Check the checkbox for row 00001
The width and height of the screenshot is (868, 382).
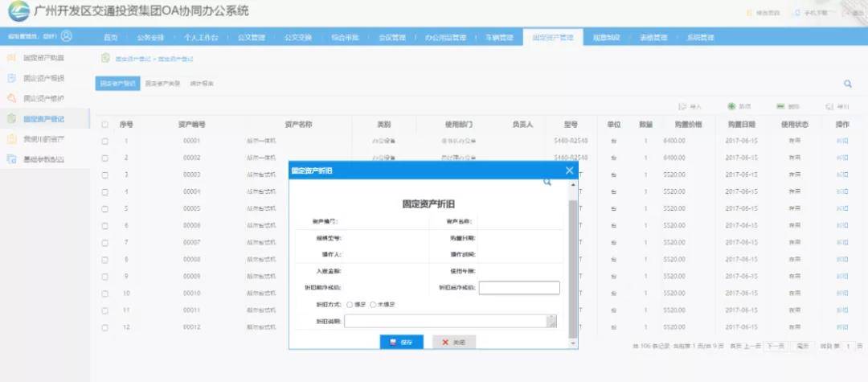point(104,142)
